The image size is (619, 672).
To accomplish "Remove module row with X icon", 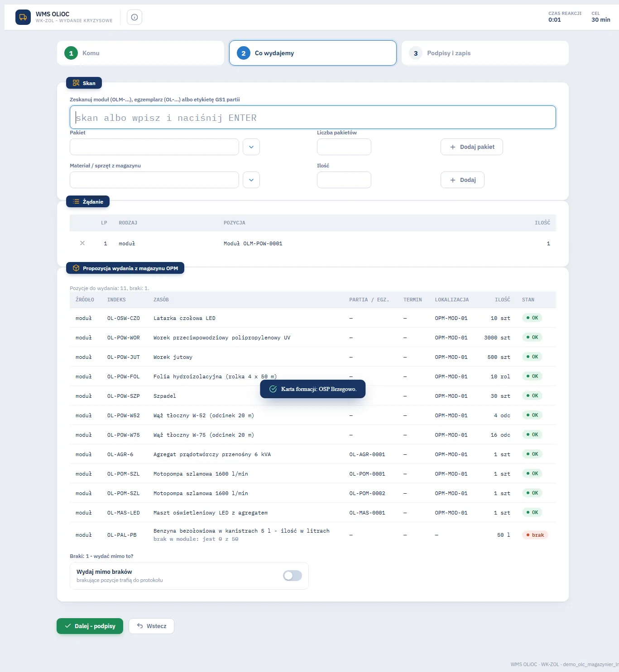I will tap(82, 243).
